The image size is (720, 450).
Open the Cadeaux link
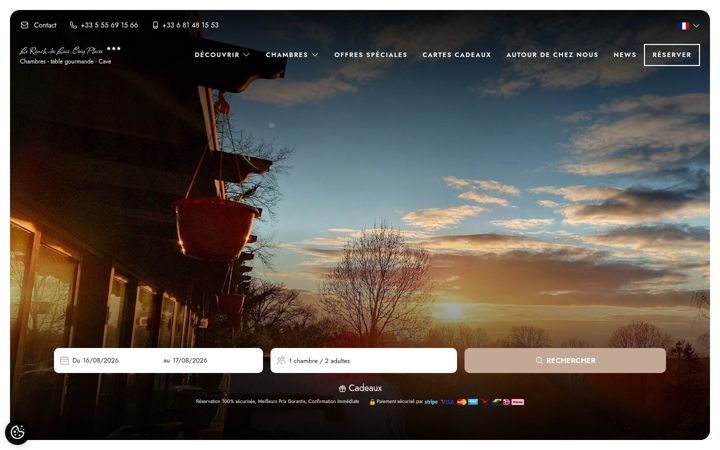coord(365,388)
